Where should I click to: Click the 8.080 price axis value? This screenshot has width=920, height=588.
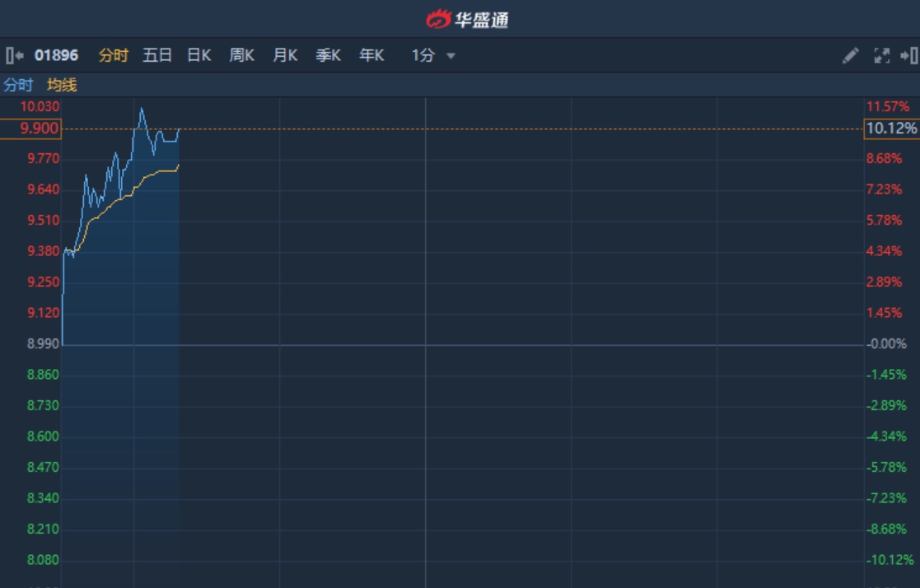coord(43,560)
